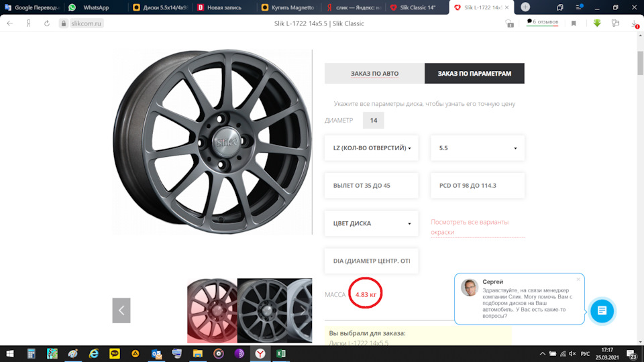Screen dimensions: 644x362
Task: Show previous thumbnails with left arrow
Action: tap(121, 310)
